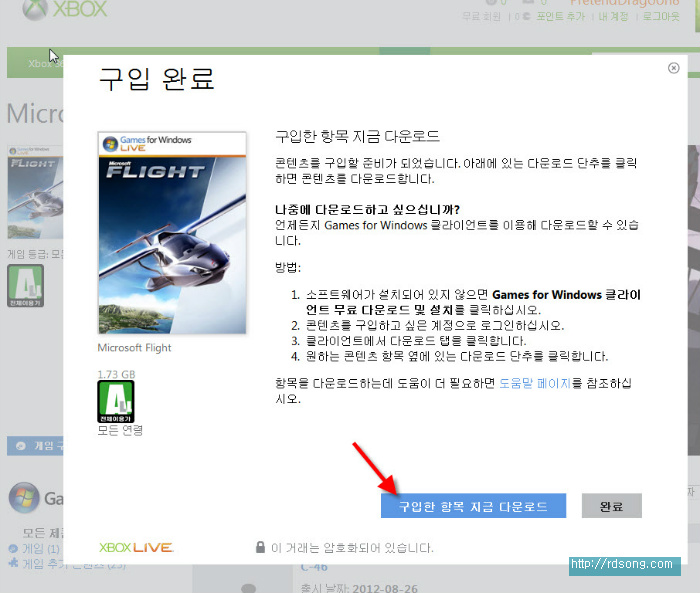Screen dimensions: 700x593
Task: Click the rating icon on background page
Action: pos(25,285)
